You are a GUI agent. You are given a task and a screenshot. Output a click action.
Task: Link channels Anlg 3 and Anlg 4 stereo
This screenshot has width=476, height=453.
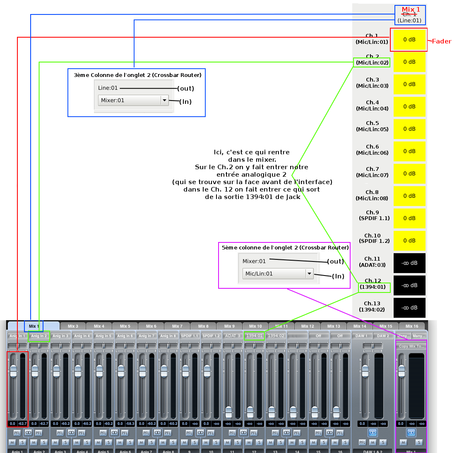[x=71, y=433]
